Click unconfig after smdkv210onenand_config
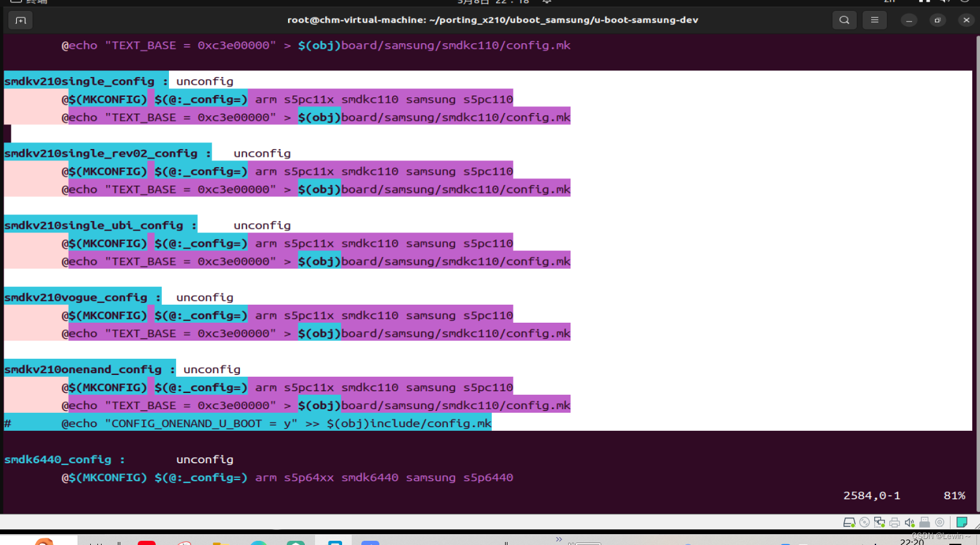 [x=212, y=370]
